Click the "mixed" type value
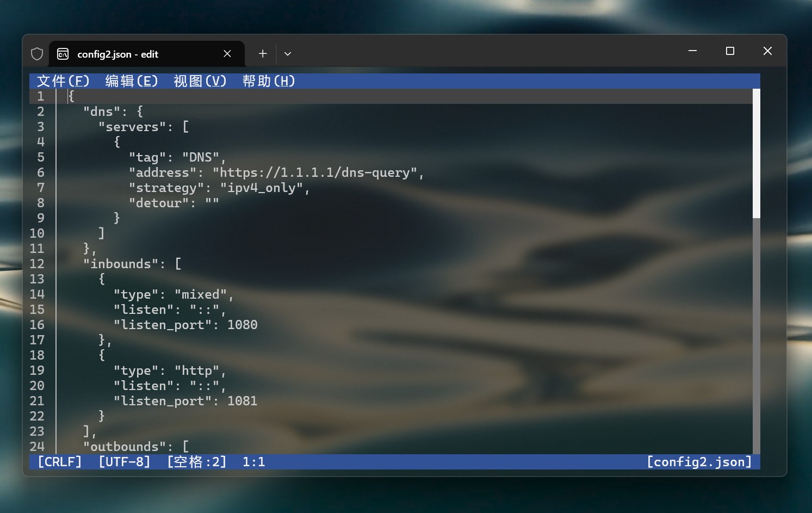Viewport: 812px width, 513px height. coord(201,294)
